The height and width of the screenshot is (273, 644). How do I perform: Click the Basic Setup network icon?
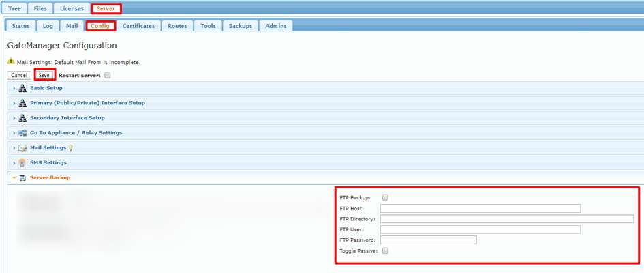(x=22, y=88)
